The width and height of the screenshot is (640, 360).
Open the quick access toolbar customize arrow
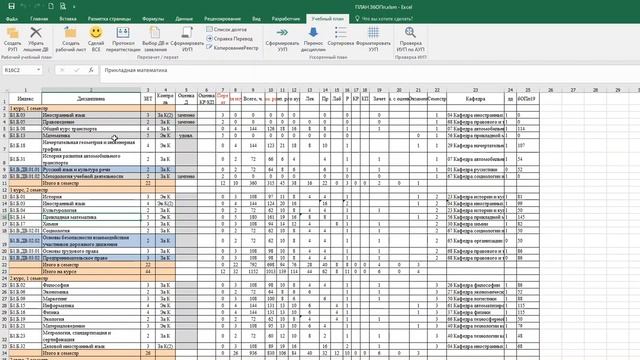(74, 7)
